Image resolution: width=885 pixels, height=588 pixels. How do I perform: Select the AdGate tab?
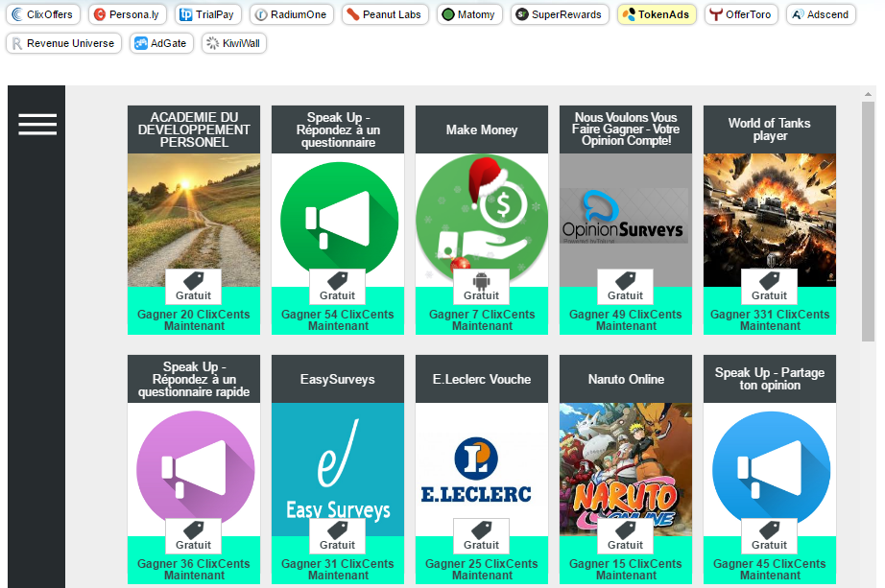point(161,43)
